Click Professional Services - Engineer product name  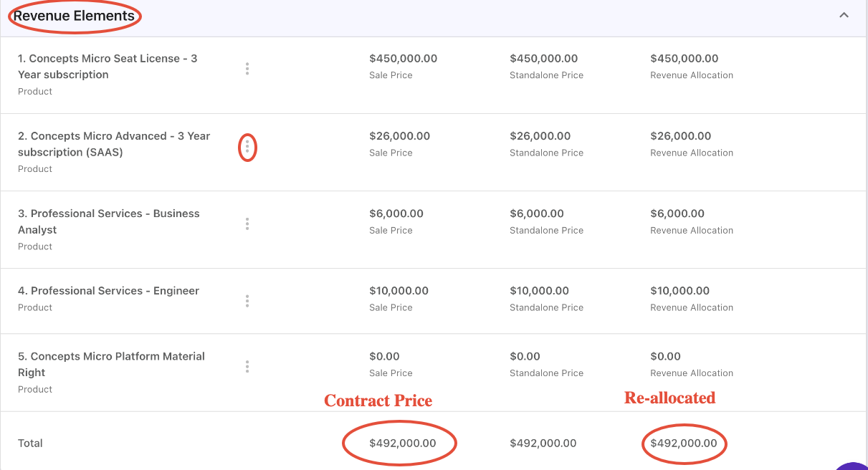[x=108, y=291]
